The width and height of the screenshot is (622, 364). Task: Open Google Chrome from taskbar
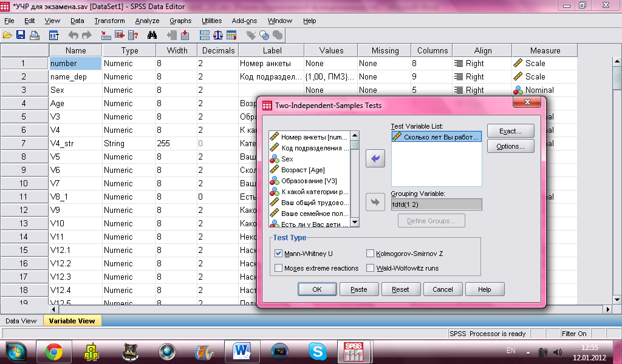54,352
